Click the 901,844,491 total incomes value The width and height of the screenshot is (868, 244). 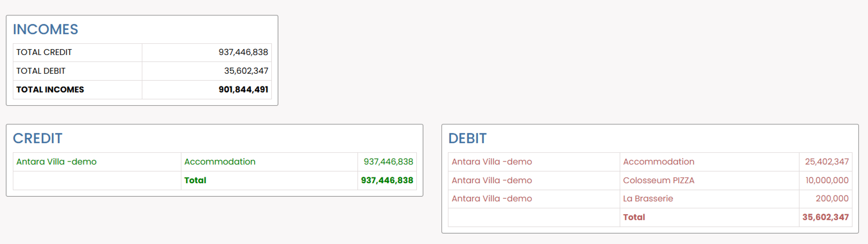pos(243,90)
